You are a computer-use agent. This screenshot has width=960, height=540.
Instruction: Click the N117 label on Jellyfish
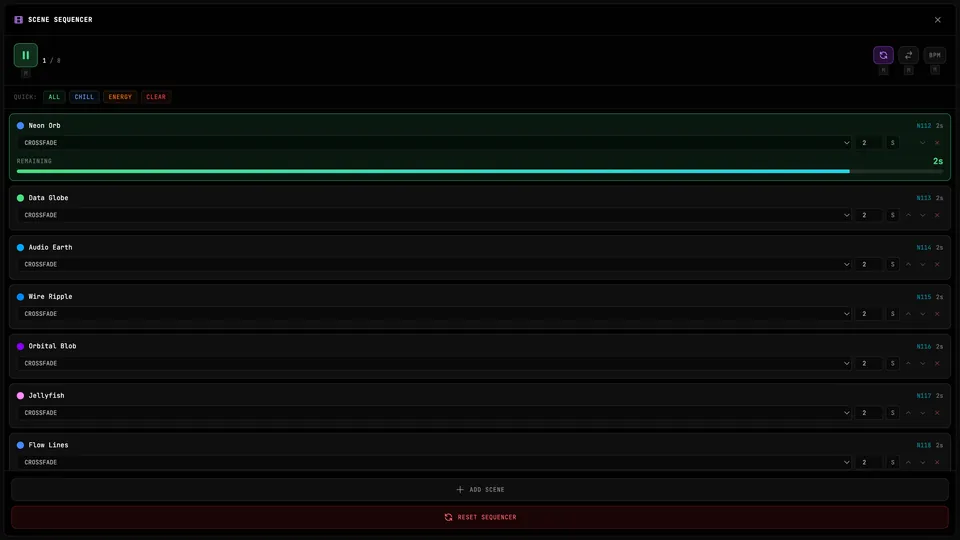point(923,396)
